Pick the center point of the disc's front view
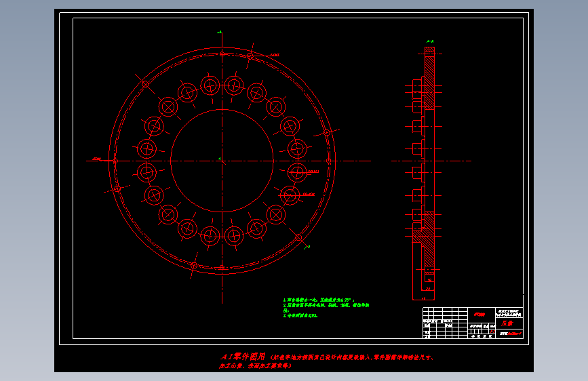This screenshot has height=381, width=588. click(222, 161)
